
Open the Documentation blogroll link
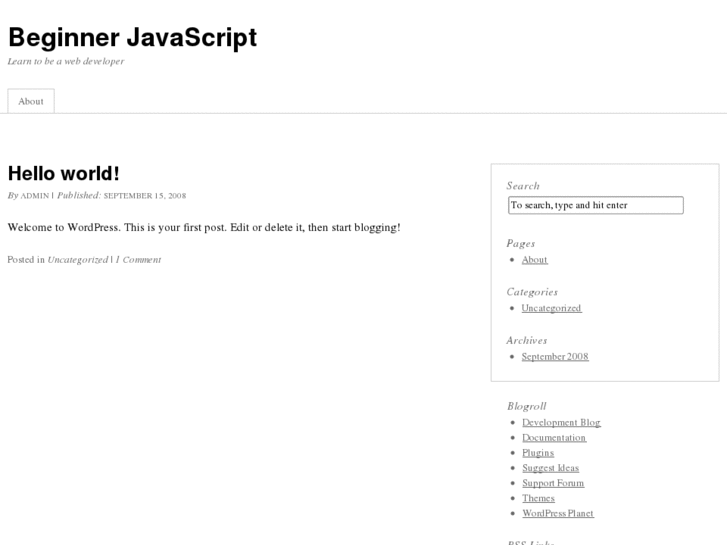coord(554,438)
